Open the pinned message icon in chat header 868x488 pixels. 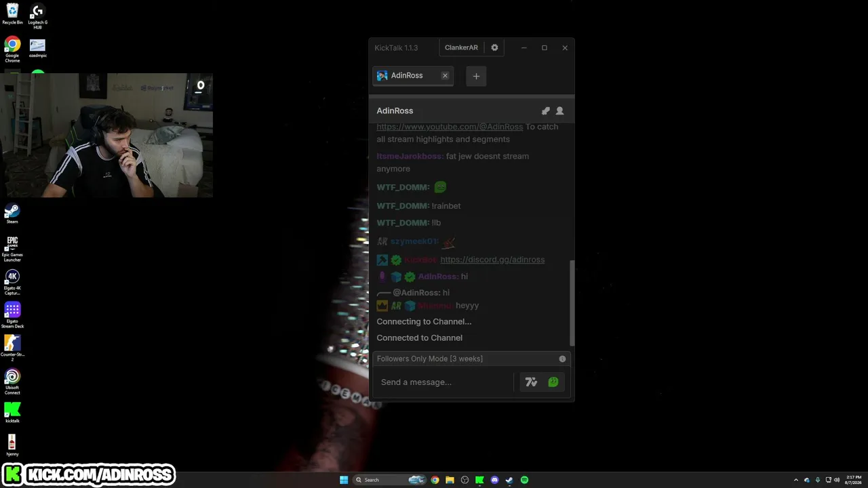546,110
